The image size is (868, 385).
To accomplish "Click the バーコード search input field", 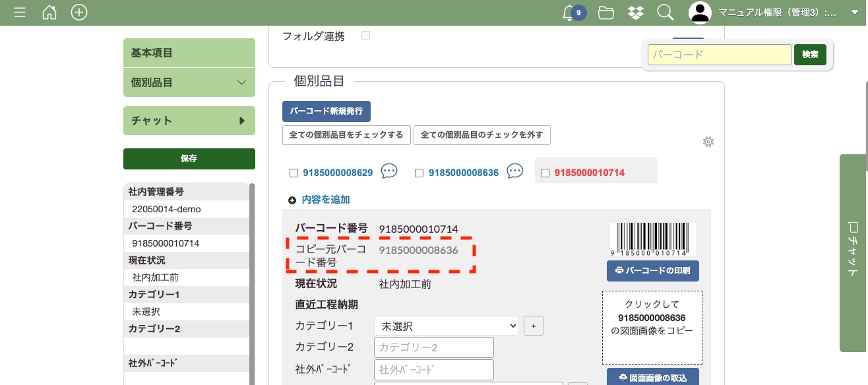I will [719, 55].
